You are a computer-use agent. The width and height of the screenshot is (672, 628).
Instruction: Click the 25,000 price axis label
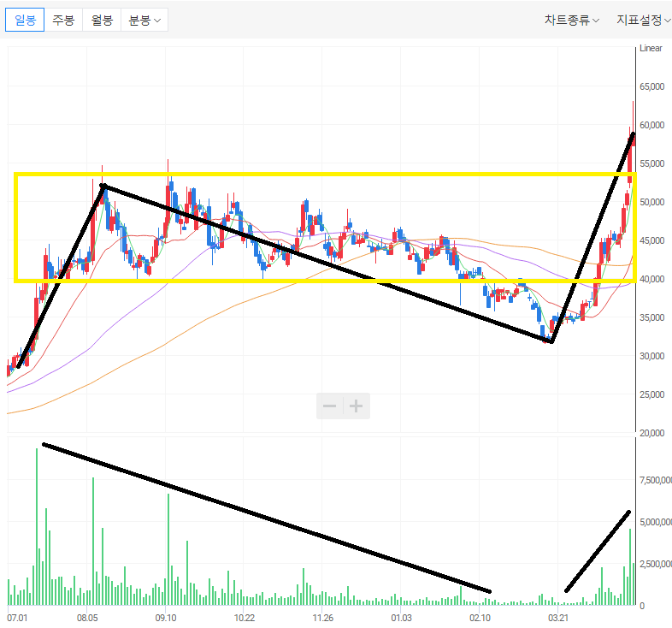coord(651,394)
